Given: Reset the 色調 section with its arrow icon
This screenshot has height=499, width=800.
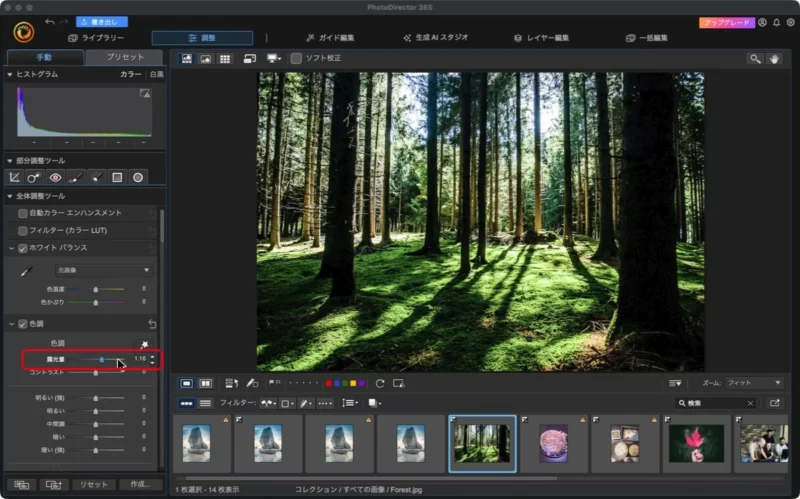Looking at the screenshot, I should click(x=152, y=324).
